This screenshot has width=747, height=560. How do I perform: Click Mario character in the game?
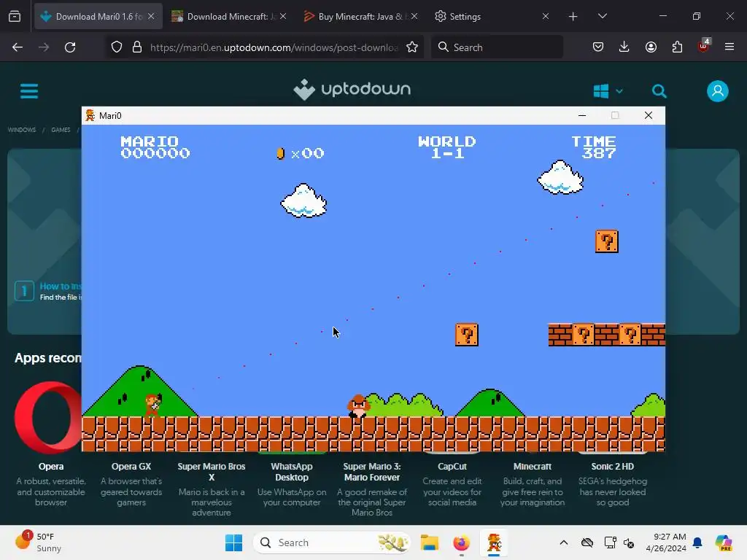pos(153,405)
